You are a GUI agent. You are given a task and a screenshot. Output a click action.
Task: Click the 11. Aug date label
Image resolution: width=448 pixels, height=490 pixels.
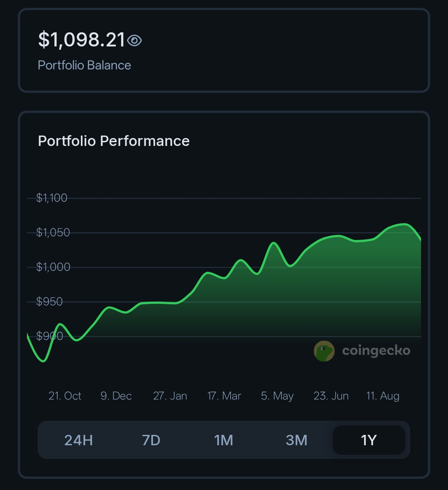(x=383, y=396)
